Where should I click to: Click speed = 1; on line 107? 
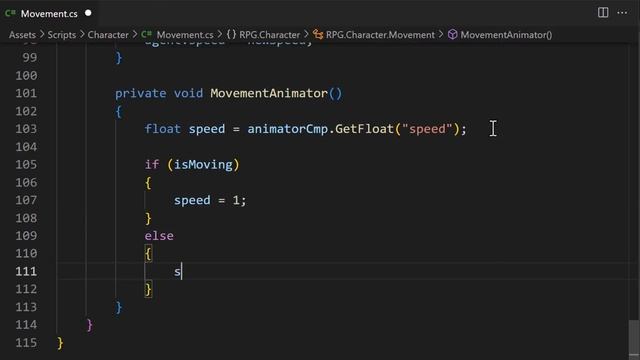click(210, 200)
